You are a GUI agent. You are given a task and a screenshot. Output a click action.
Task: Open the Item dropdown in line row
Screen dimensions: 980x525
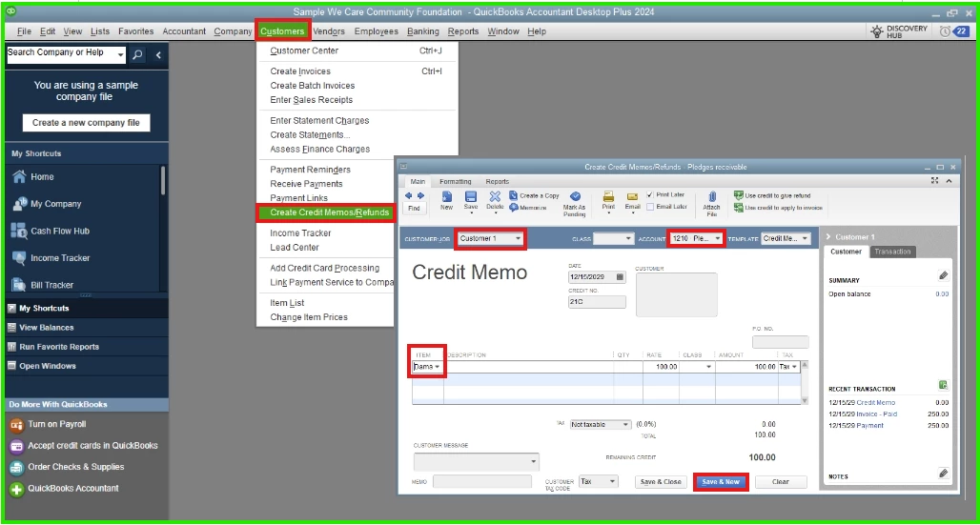438,367
